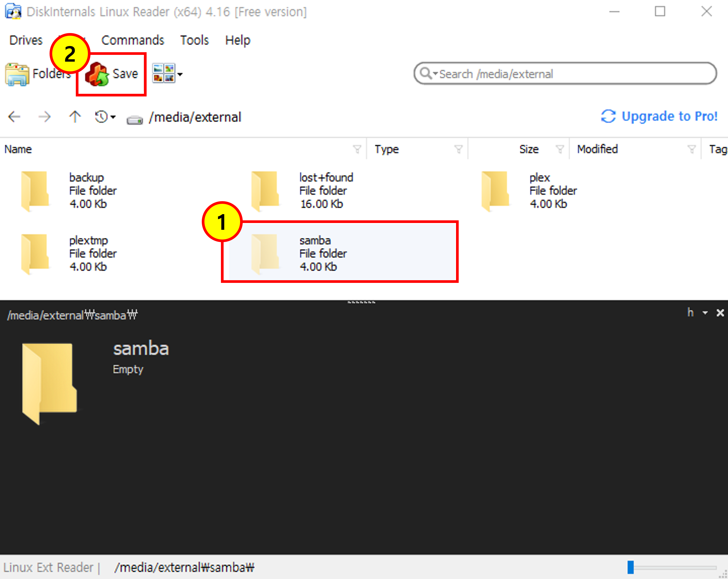Expand the view mode dropdown arrow

pos(180,74)
